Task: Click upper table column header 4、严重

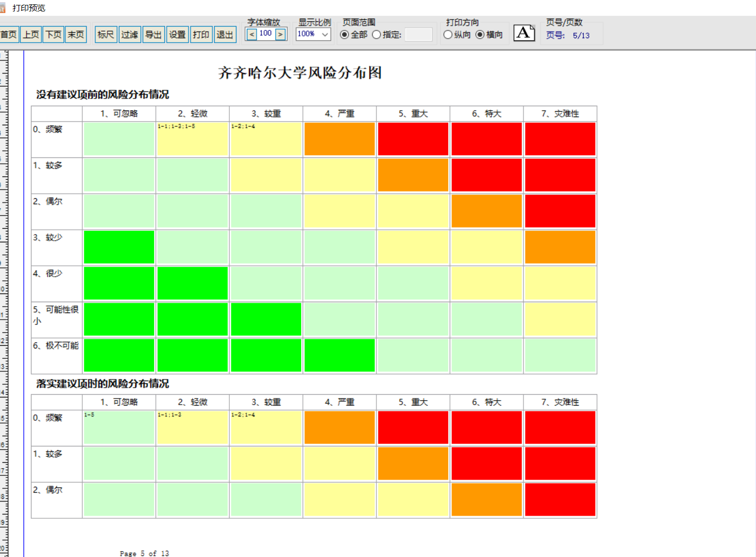Action: (340, 113)
